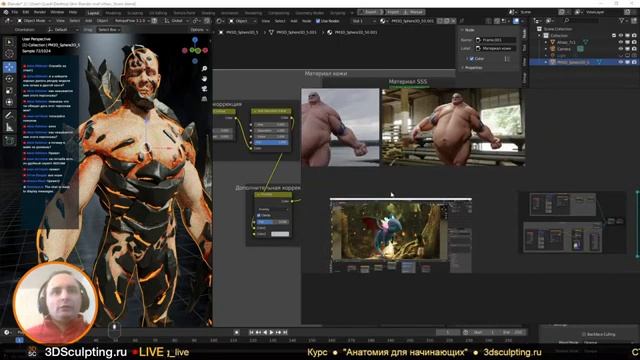Open the Edit menu
This screenshot has height=360, width=640.
(26, 12)
